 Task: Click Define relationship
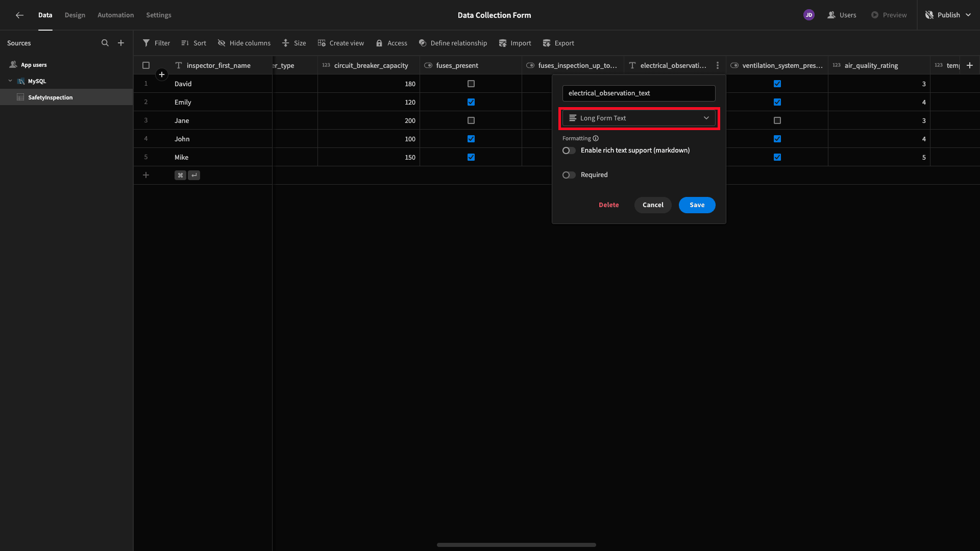pos(453,43)
